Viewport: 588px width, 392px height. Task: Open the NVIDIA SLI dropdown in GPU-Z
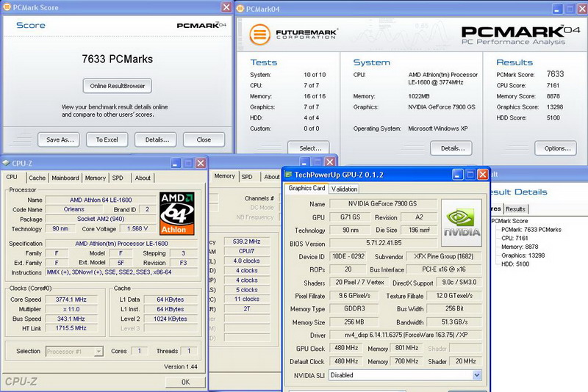tap(476, 375)
